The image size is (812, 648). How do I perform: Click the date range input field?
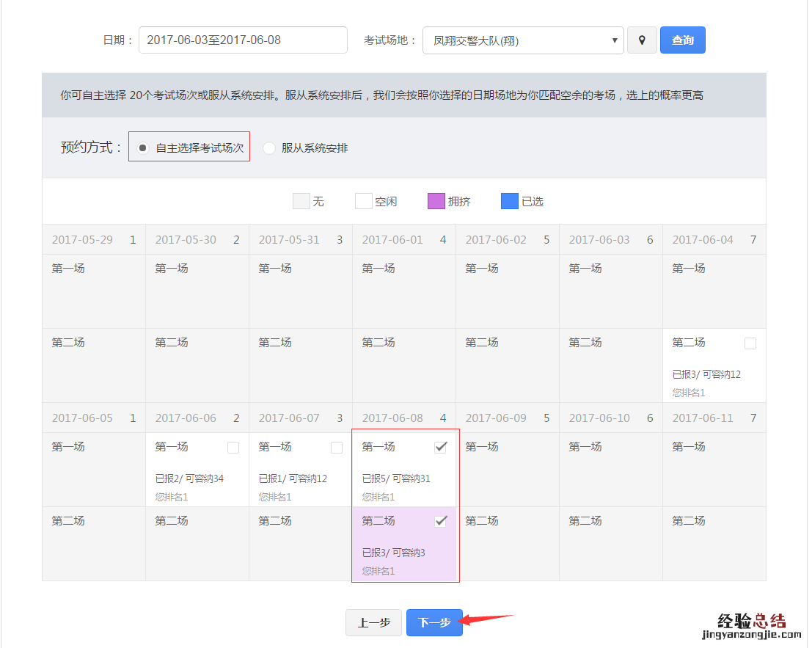(x=243, y=40)
